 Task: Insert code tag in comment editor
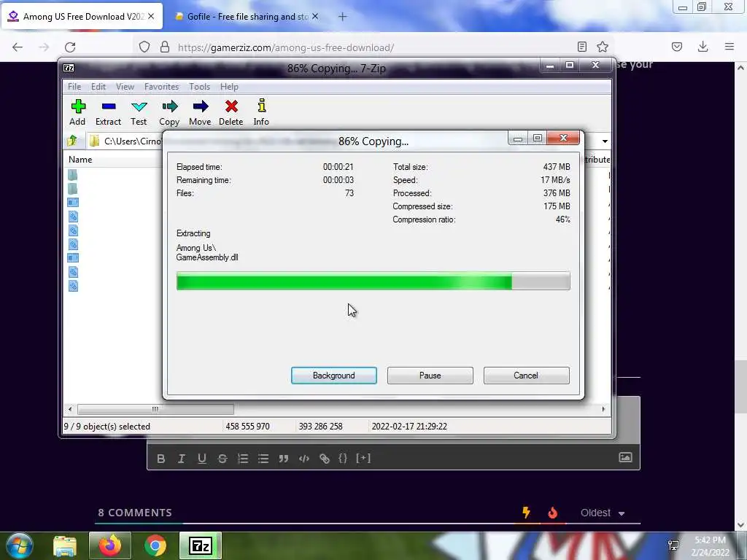pyautogui.click(x=304, y=459)
